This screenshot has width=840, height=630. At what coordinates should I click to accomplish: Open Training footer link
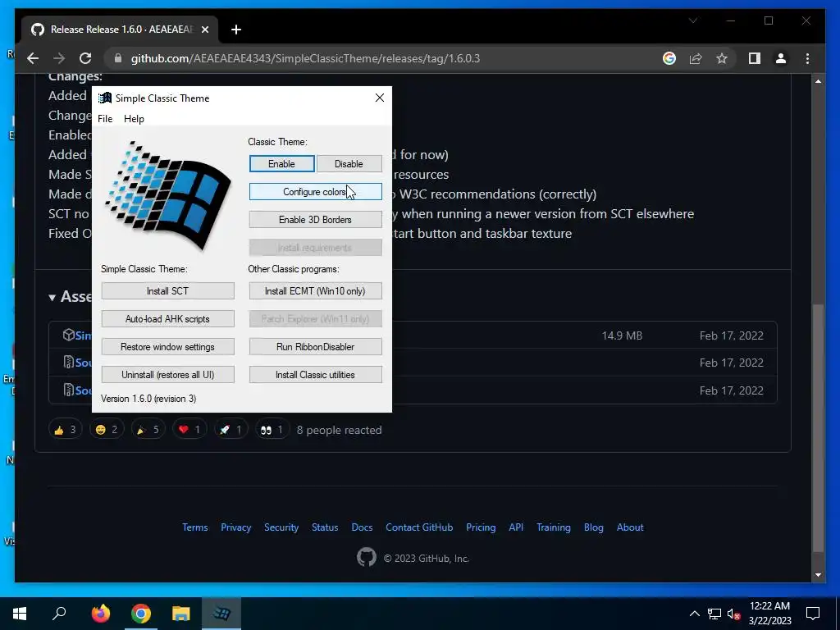[554, 527]
